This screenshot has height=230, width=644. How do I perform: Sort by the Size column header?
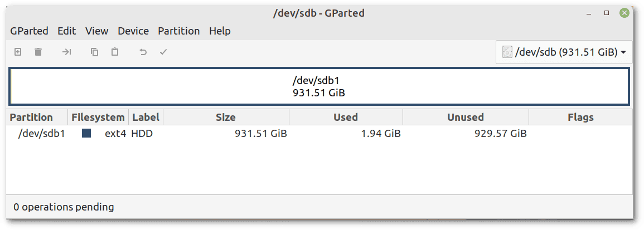coord(226,118)
